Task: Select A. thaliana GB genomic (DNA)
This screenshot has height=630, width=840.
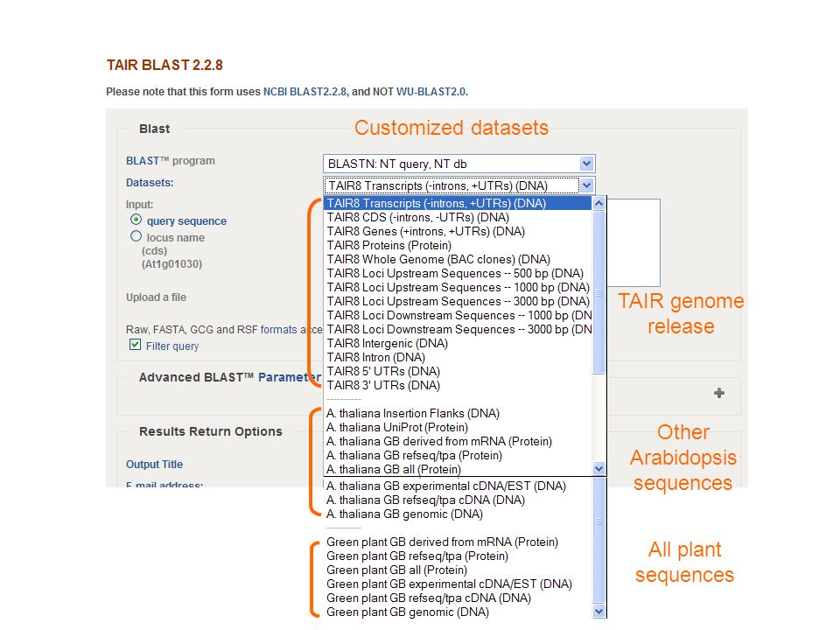Action: 458,514
